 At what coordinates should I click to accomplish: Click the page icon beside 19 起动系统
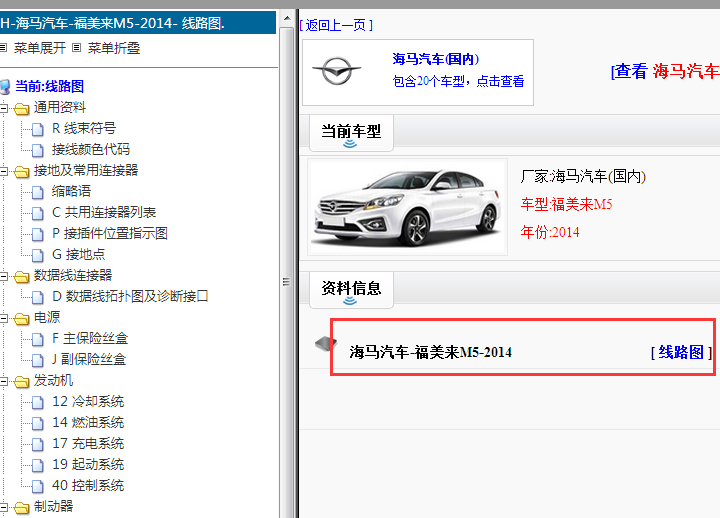(x=38, y=466)
